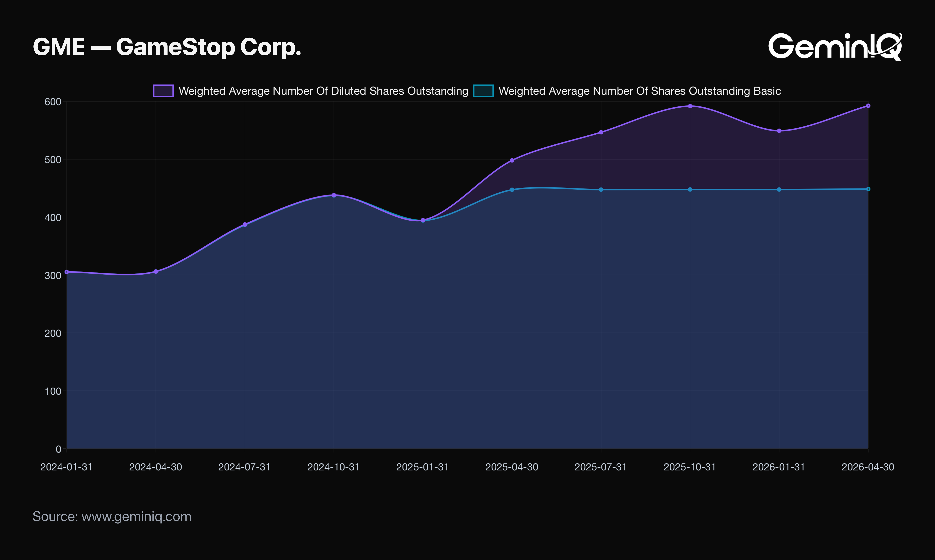This screenshot has width=935, height=560.
Task: Select the teal basic point at 2025-10-31
Action: coord(690,189)
